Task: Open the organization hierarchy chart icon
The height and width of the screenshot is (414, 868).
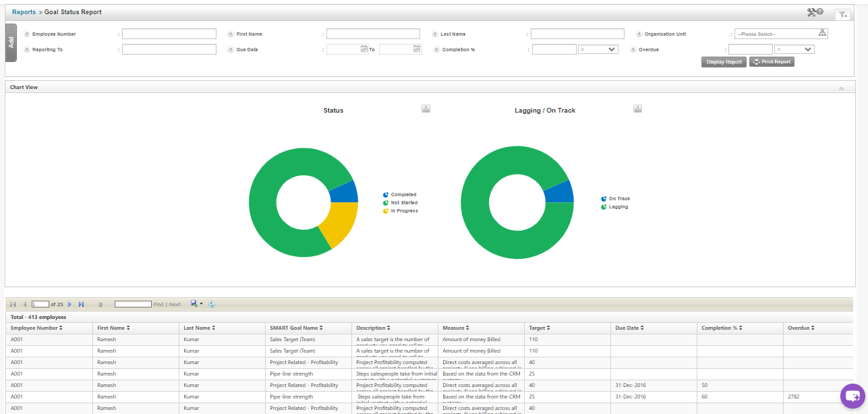Action: click(823, 33)
